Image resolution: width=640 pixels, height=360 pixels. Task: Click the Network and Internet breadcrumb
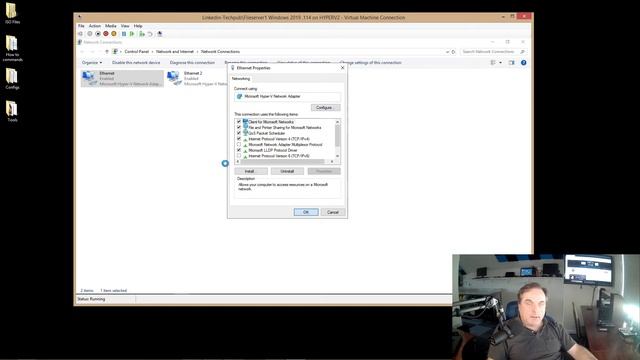[x=175, y=52]
